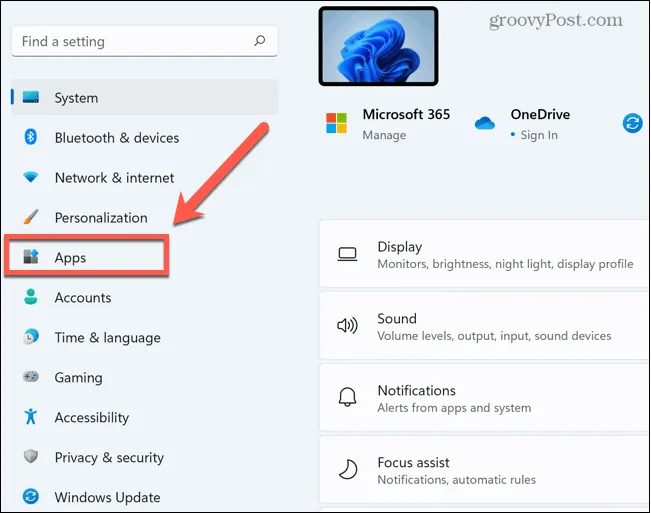Screen dimensions: 651x513
Task: Click the Bluetooth icon in sidebar
Action: [30, 137]
